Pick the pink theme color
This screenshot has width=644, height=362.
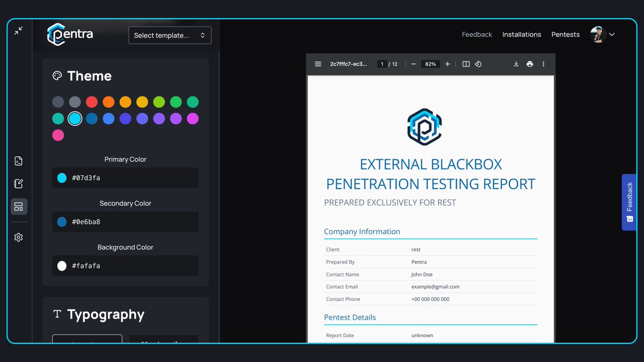[x=58, y=135]
